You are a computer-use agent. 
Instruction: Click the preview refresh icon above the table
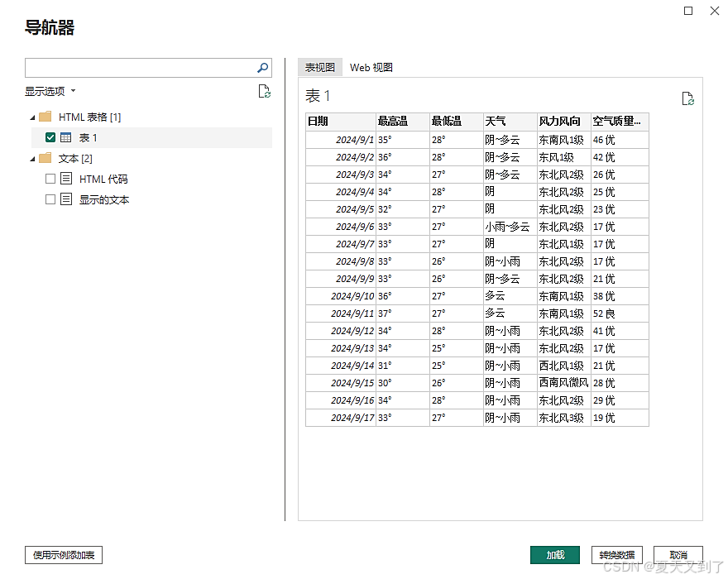click(x=687, y=98)
